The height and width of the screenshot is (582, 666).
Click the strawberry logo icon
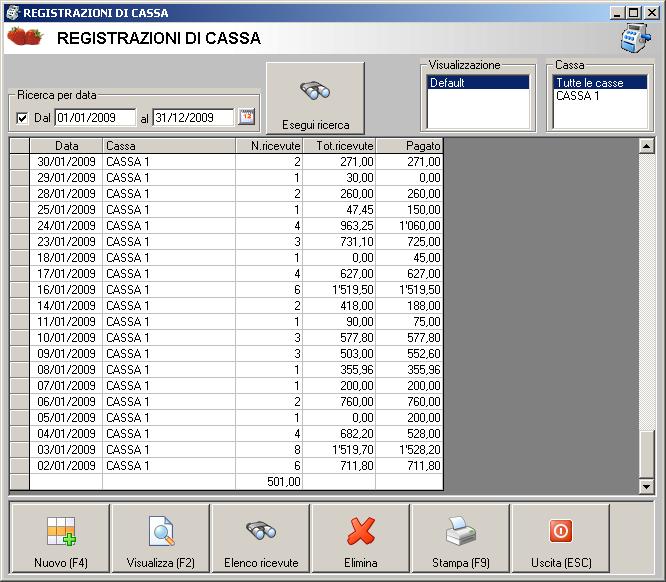pyautogui.click(x=25, y=36)
